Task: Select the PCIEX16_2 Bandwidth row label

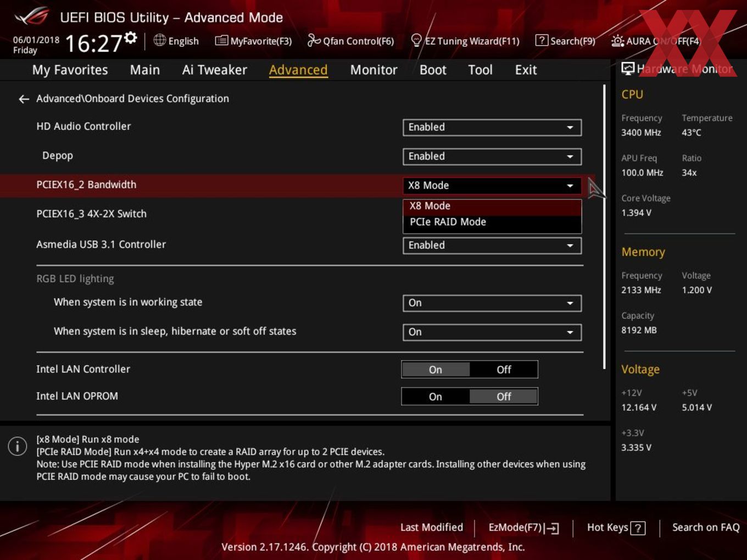Action: pos(86,185)
